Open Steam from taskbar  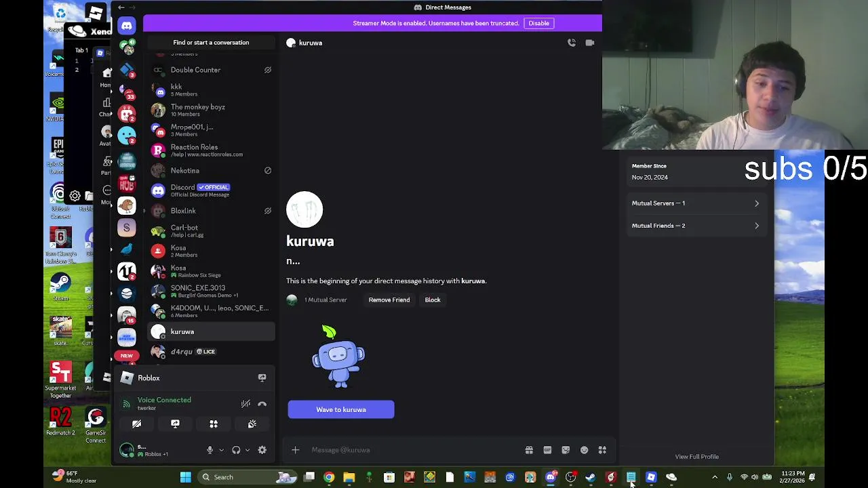590,477
